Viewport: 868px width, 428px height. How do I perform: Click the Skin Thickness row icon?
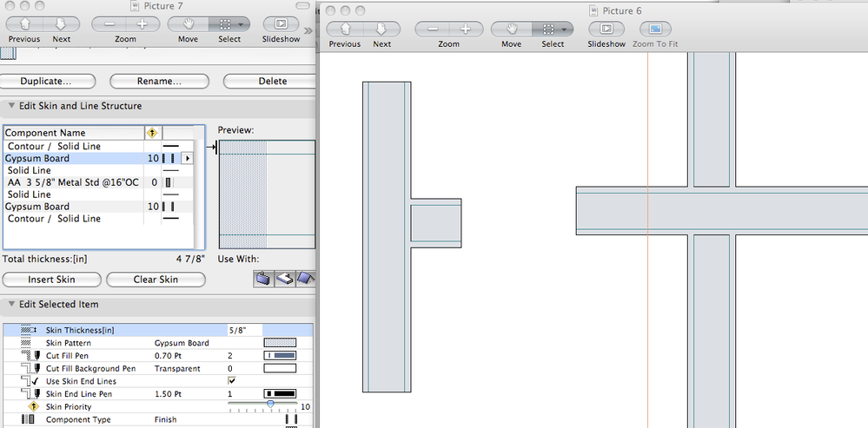click(28, 330)
